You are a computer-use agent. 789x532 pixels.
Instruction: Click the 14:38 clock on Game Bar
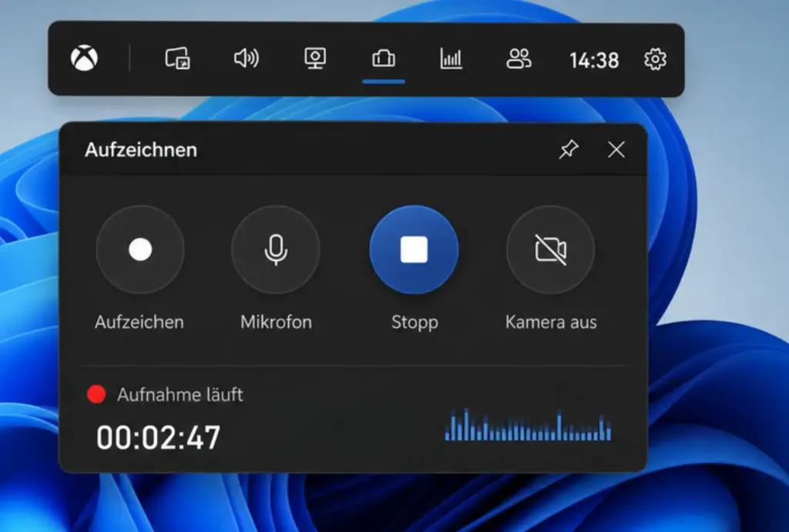[594, 60]
